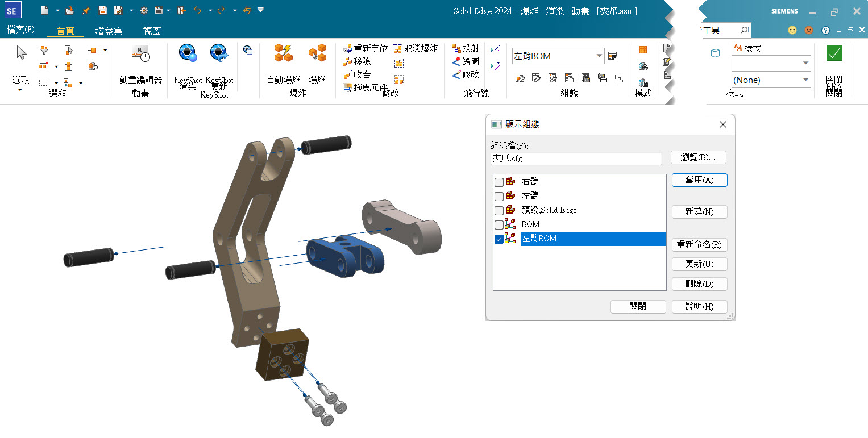Click the selection filter funnel icon
Screen dimensions: 868x438
[x=44, y=50]
